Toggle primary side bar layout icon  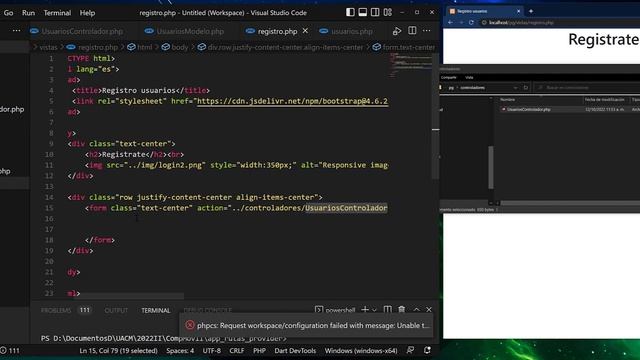[350, 13]
